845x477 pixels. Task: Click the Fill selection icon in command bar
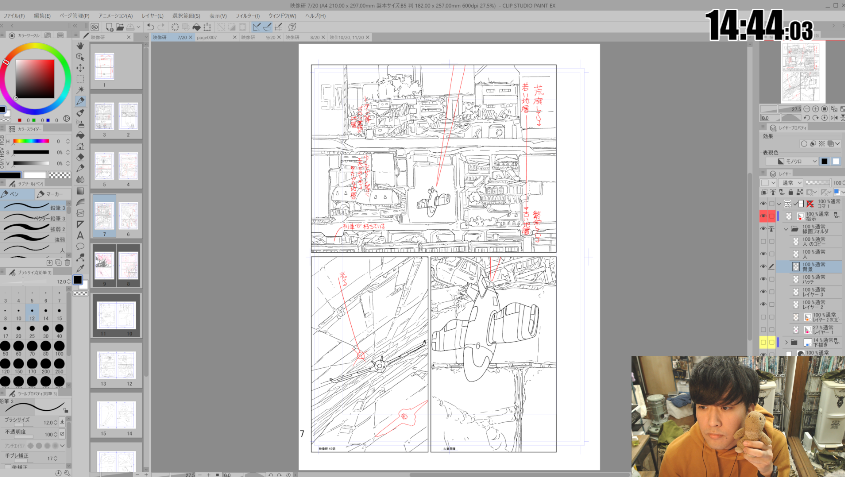[x=196, y=26]
